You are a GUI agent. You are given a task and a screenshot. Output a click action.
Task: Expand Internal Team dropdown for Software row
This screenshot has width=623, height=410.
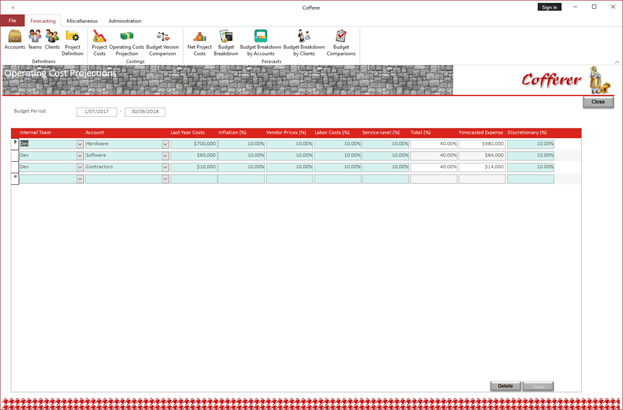tap(80, 156)
